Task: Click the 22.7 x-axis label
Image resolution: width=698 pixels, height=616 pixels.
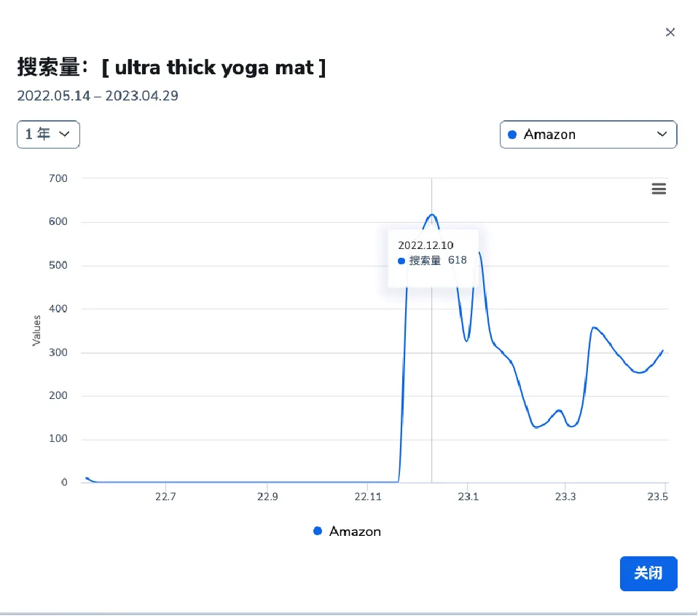Action: (x=165, y=497)
